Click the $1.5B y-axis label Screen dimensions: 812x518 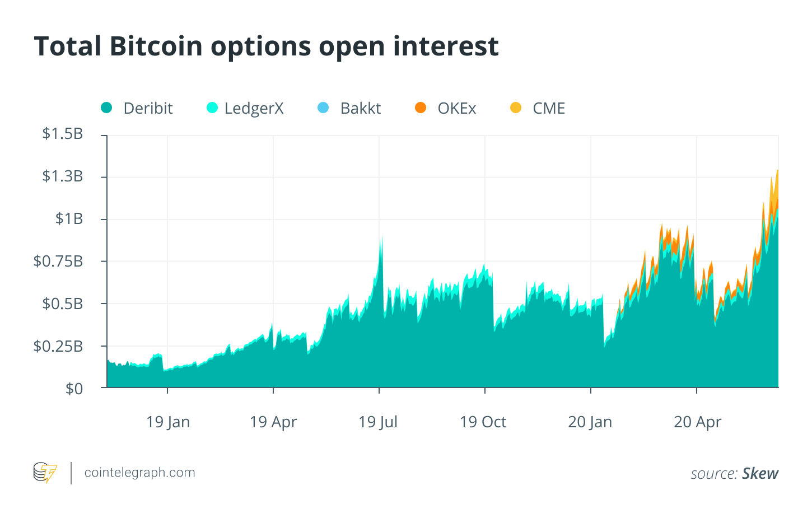click(x=63, y=133)
